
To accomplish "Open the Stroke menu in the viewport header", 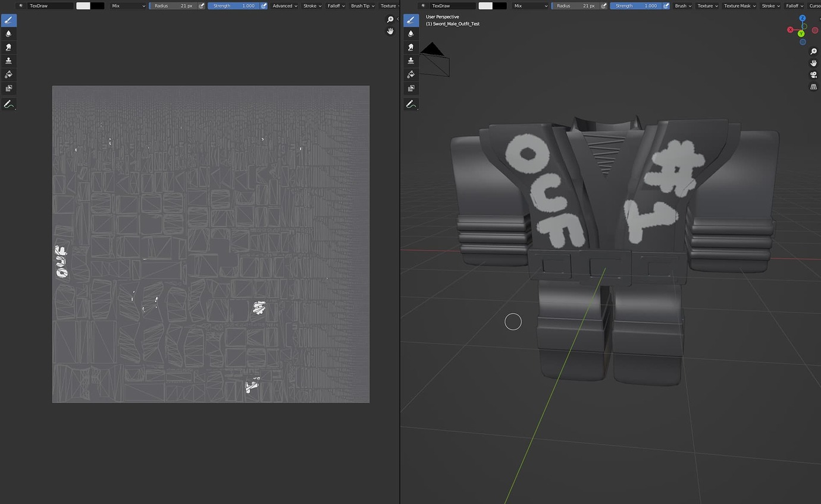I will coord(770,5).
